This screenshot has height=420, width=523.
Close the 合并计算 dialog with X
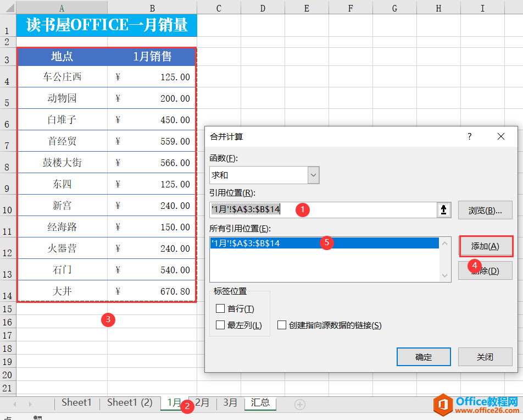[500, 136]
